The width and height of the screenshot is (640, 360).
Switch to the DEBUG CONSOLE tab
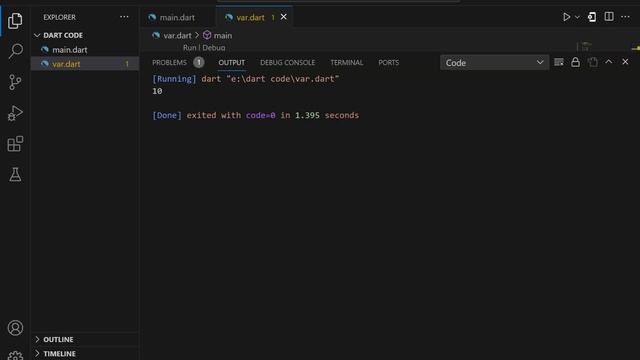287,62
